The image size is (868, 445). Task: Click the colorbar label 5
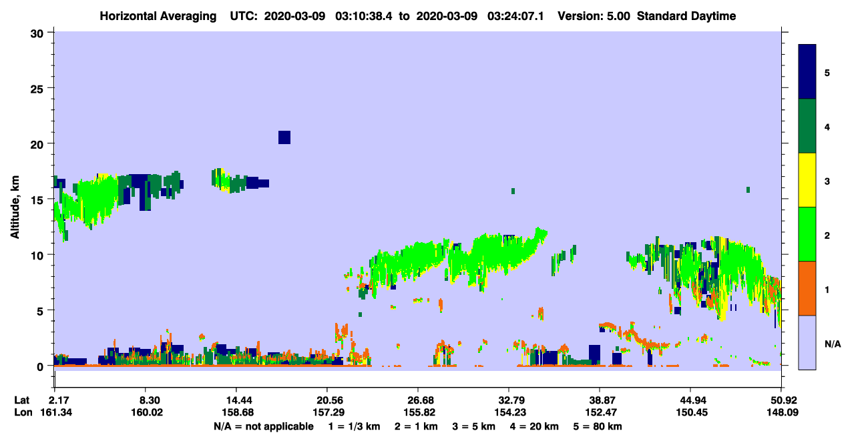[827, 72]
